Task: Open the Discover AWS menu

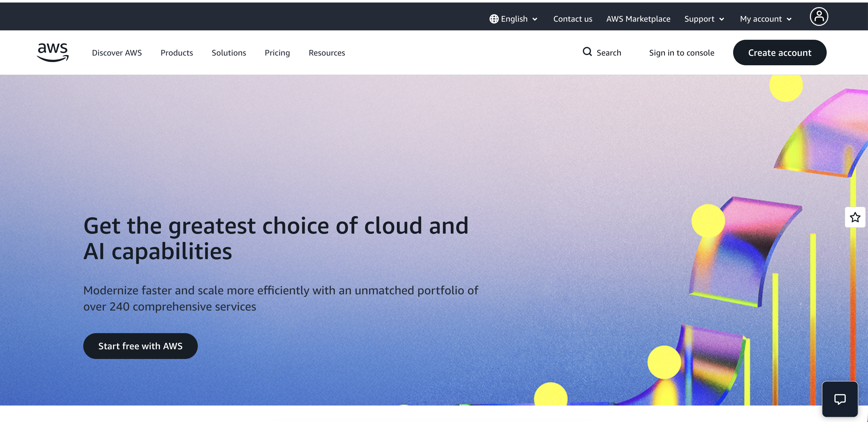Action: coord(116,53)
